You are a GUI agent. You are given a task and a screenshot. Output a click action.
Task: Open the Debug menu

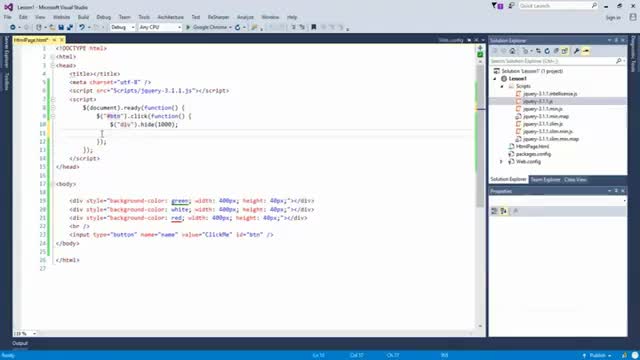click(x=104, y=17)
